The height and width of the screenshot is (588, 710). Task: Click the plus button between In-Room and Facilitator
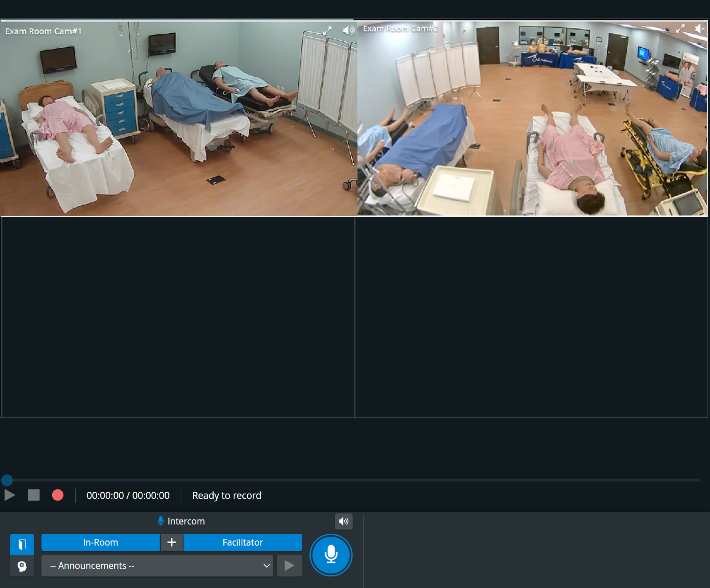pyautogui.click(x=171, y=542)
